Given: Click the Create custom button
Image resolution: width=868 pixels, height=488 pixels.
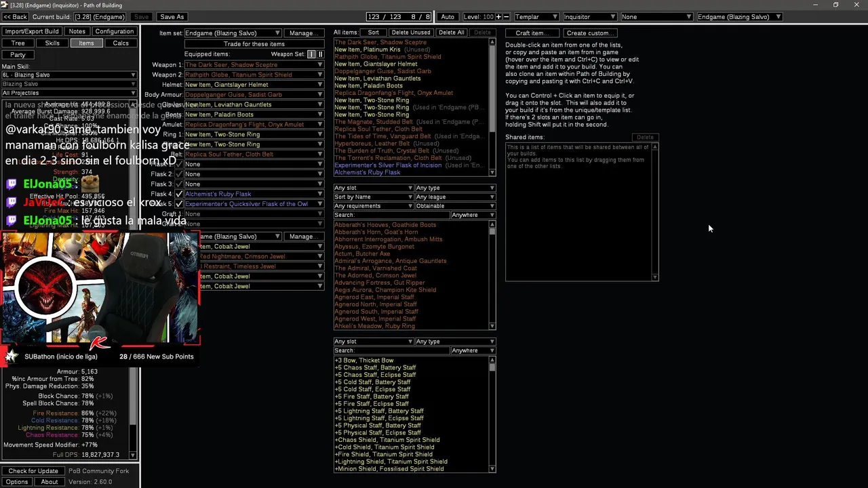Looking at the screenshot, I should (589, 33).
